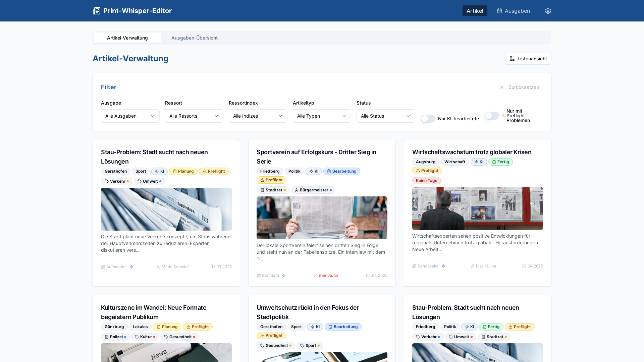Expand the Alle Typen dropdown
Screen dimensions: 644x362
pyautogui.click(x=322, y=116)
